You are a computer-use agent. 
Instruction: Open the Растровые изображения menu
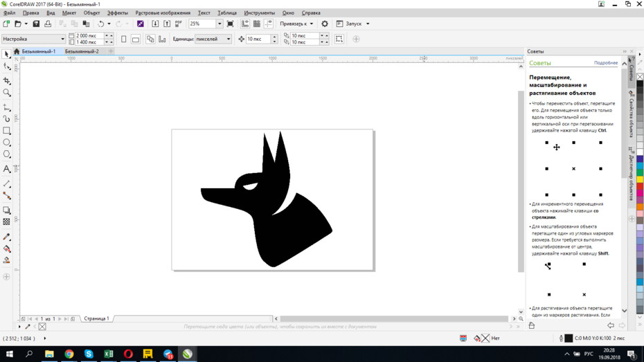pos(163,12)
